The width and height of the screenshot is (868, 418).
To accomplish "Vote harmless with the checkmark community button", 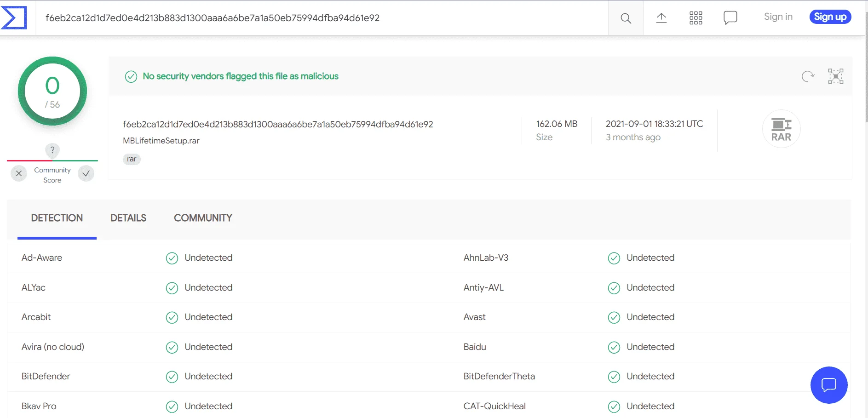I will 86,173.
